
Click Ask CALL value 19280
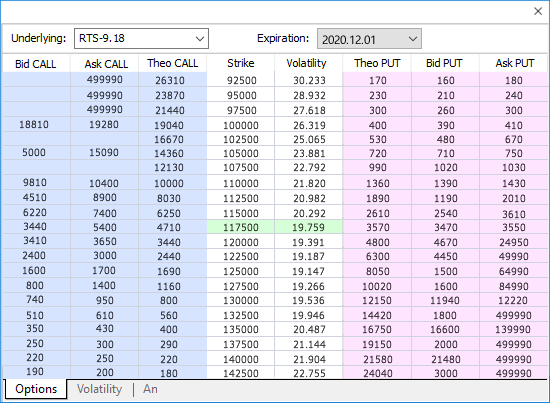pyautogui.click(x=104, y=125)
